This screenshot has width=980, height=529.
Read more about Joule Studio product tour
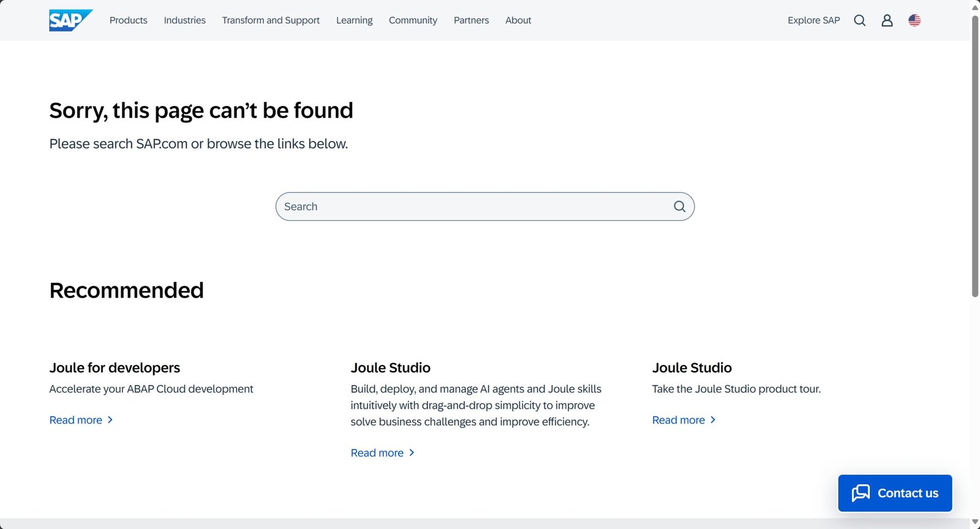click(x=684, y=420)
